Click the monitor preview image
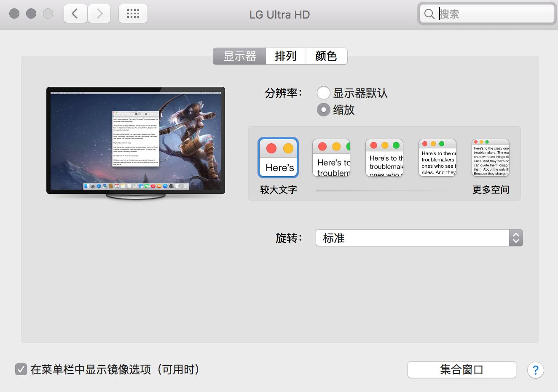This screenshot has width=558, height=392. tap(136, 143)
